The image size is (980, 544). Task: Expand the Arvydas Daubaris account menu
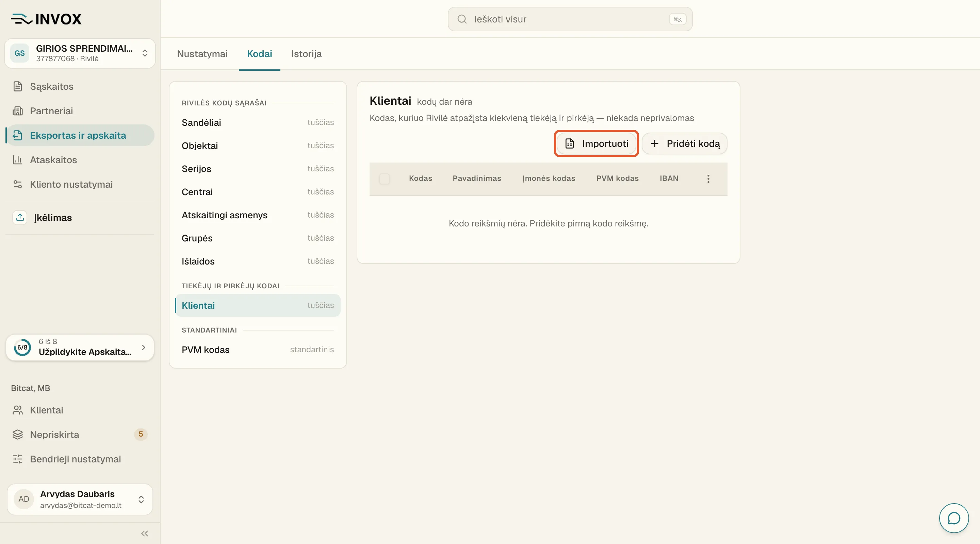pyautogui.click(x=80, y=499)
